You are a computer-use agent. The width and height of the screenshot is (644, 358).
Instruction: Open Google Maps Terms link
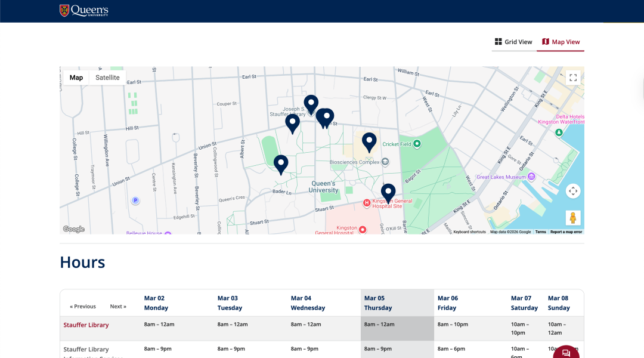coord(540,232)
